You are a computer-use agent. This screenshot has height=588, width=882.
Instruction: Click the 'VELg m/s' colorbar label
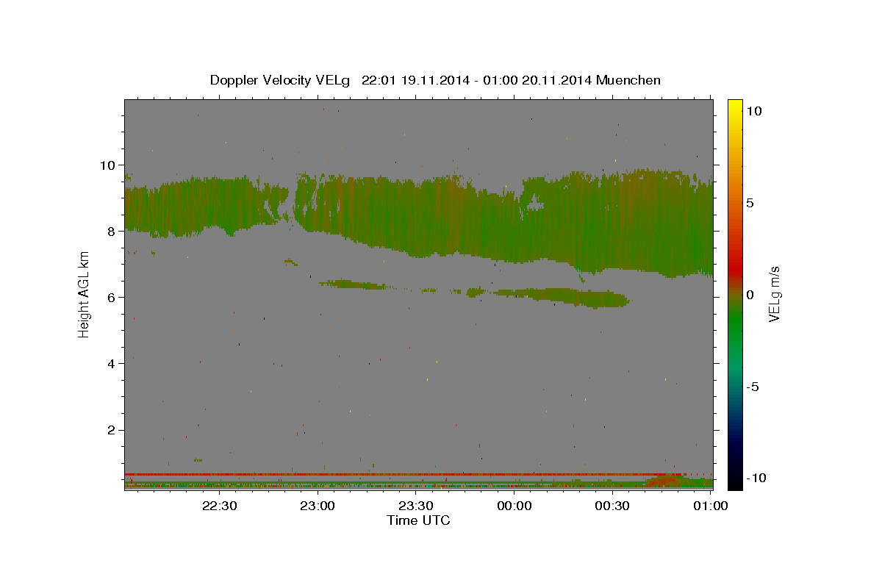coord(775,294)
